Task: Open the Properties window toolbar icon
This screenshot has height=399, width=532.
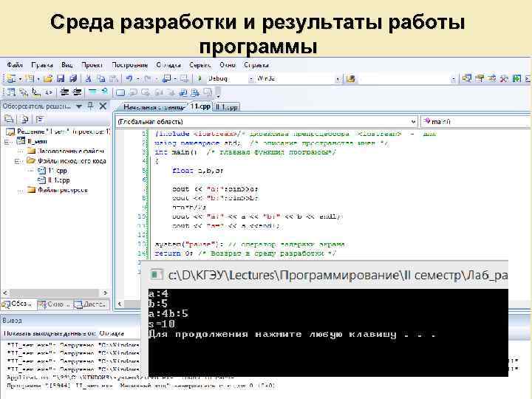Action: pyautogui.click(x=480, y=79)
